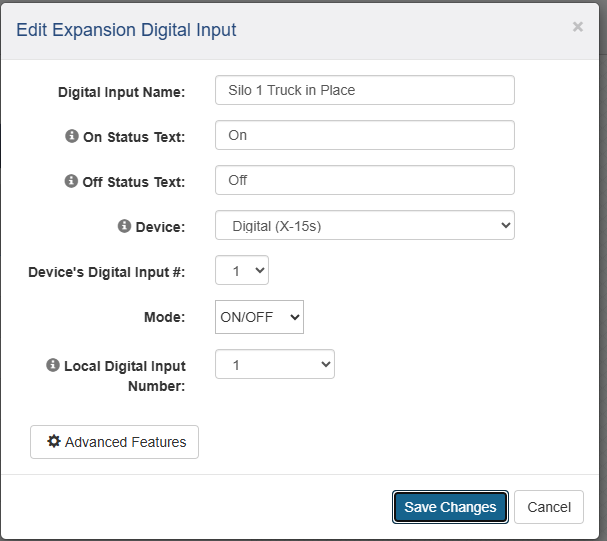Click the Digital Input Name label
The height and width of the screenshot is (541, 607).
coord(121,92)
